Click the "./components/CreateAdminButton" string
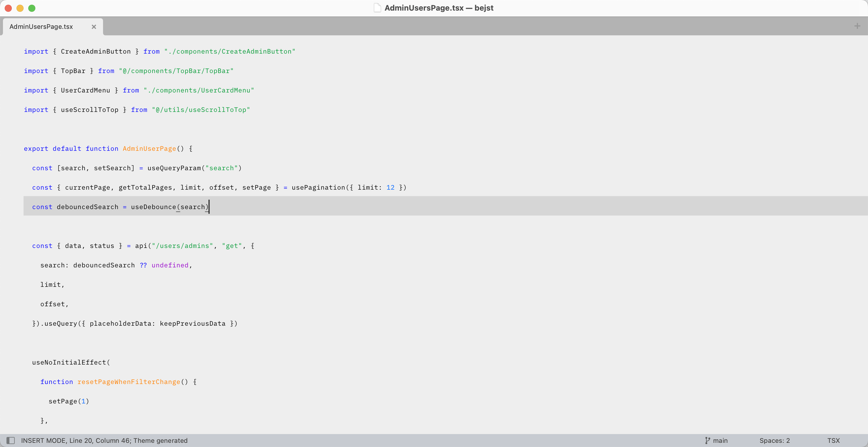The height and width of the screenshot is (447, 868). 229,51
